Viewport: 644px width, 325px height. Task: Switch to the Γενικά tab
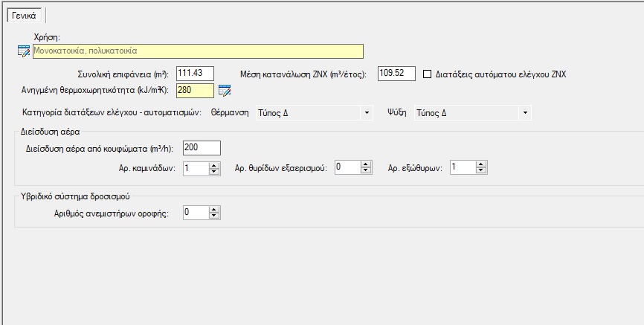[x=25, y=14]
